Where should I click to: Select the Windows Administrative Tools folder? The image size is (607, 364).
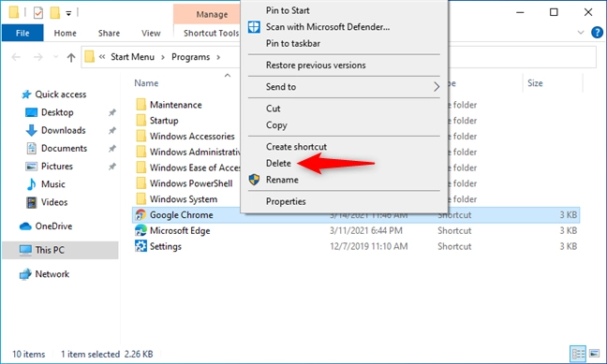(195, 152)
